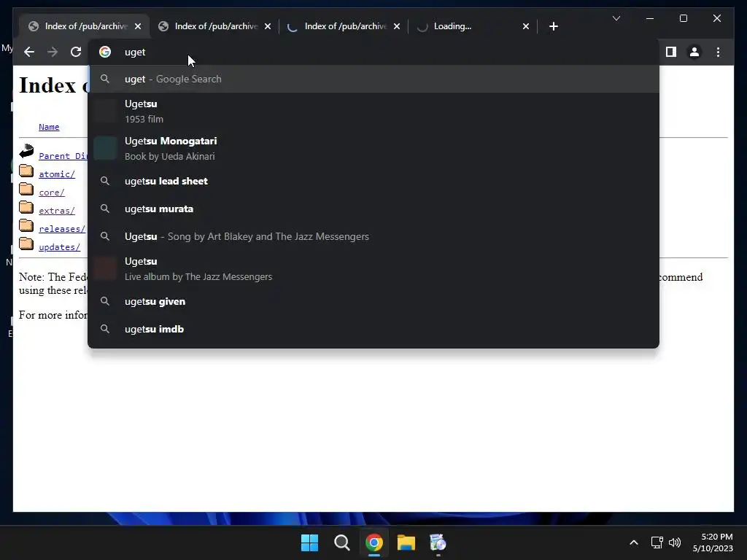
Task: Click the folder icon next to atomic/
Action: click(26, 171)
